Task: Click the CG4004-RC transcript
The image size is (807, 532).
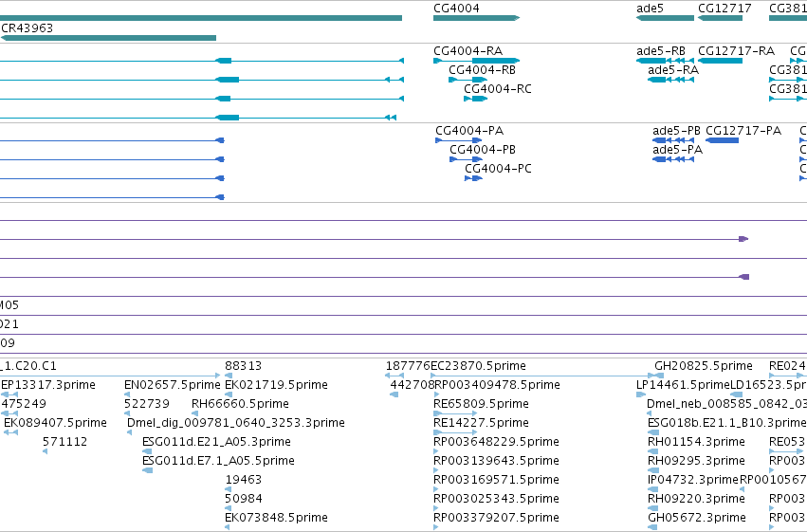Action: click(475, 99)
